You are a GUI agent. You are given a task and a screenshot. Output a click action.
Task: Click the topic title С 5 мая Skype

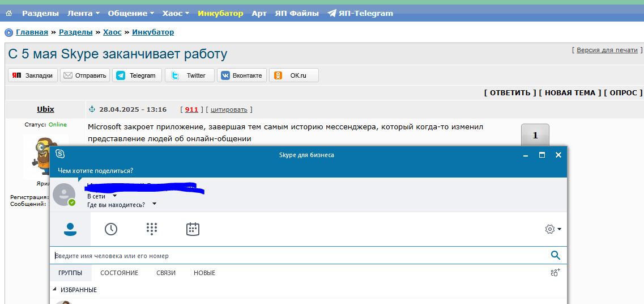coord(117,54)
